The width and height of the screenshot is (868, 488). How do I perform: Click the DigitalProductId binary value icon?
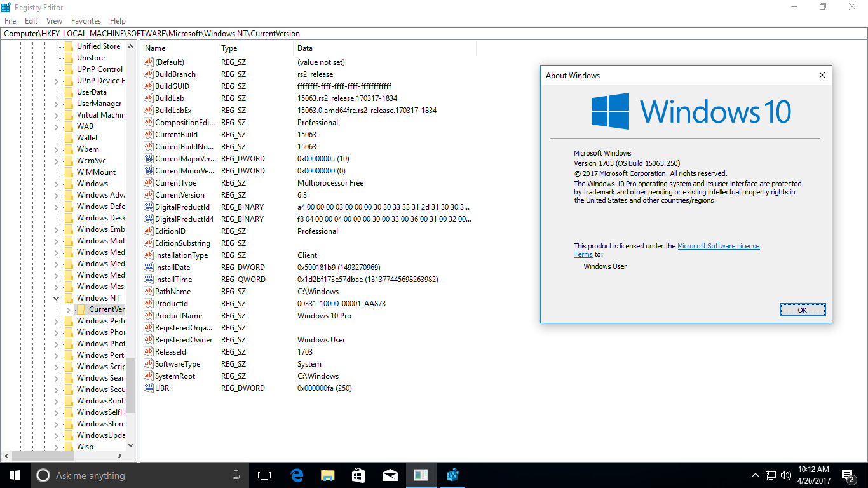pos(149,207)
